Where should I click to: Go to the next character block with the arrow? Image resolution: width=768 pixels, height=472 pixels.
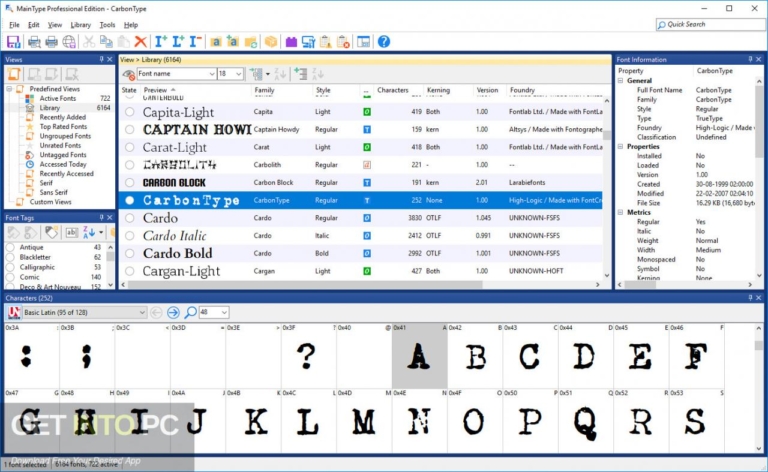pos(173,312)
